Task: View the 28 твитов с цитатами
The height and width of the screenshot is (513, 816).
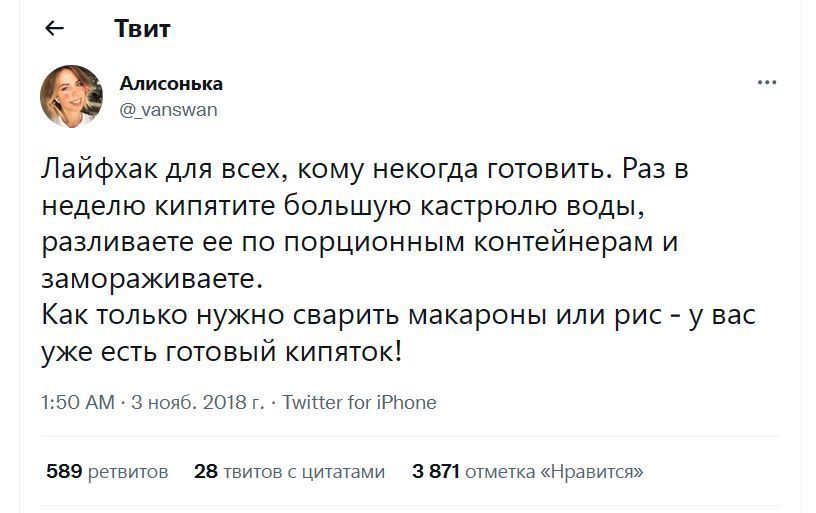Action: click(289, 471)
